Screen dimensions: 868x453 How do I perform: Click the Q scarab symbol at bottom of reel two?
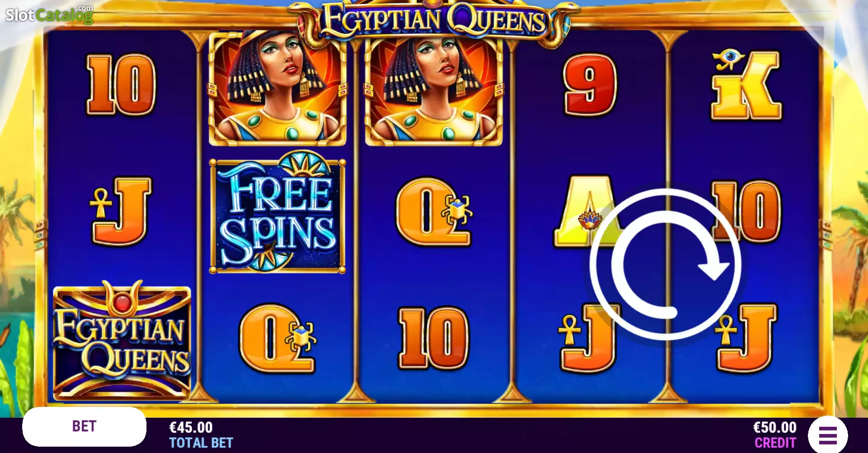pos(278,338)
